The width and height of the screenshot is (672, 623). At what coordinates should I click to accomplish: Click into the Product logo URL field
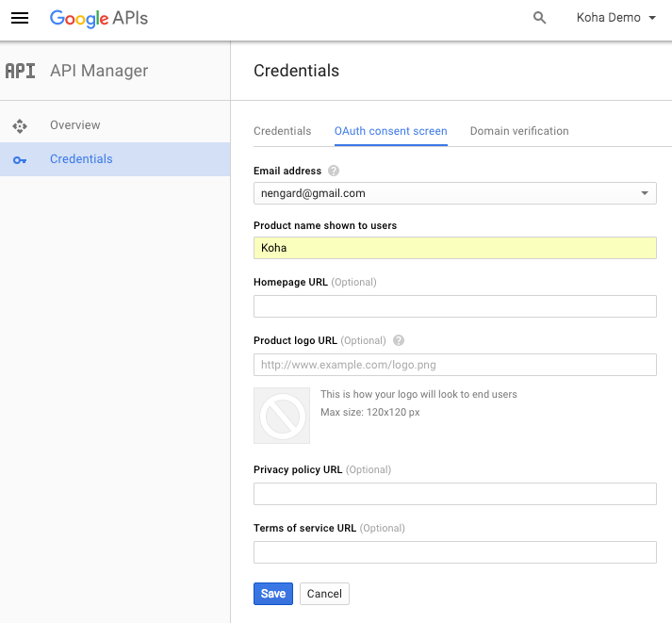454,365
